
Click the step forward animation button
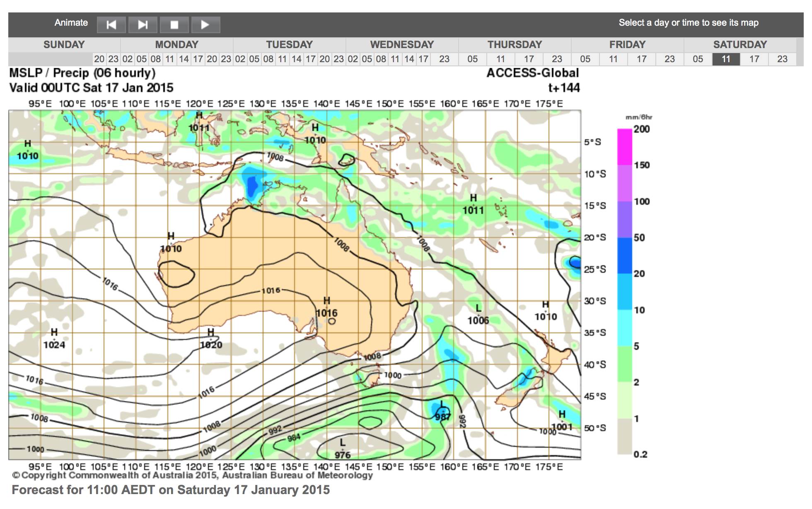tap(143, 25)
